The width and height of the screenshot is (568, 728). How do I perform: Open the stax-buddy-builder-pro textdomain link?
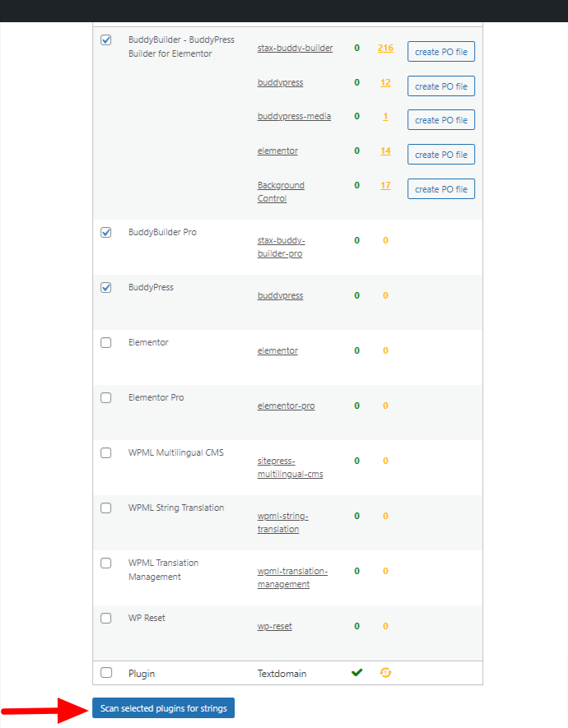tap(282, 247)
